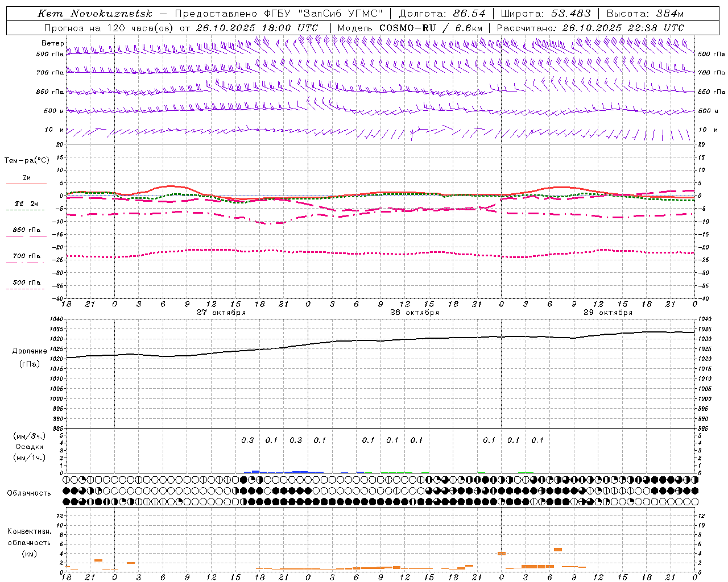Image resolution: width=728 pixels, height=582 pixels.
Task: Click the Модель COSMO-RU / 6.6км label
Action: 410,28
